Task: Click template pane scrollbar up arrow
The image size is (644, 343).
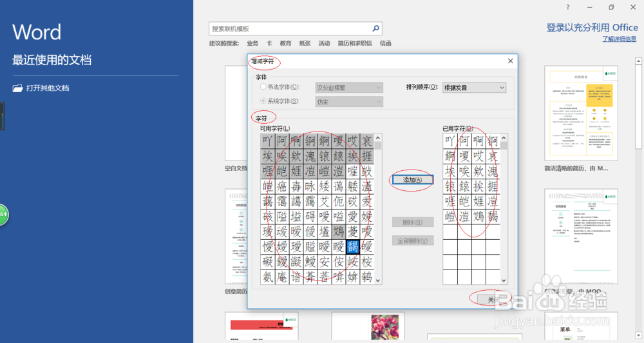Action: (x=638, y=61)
